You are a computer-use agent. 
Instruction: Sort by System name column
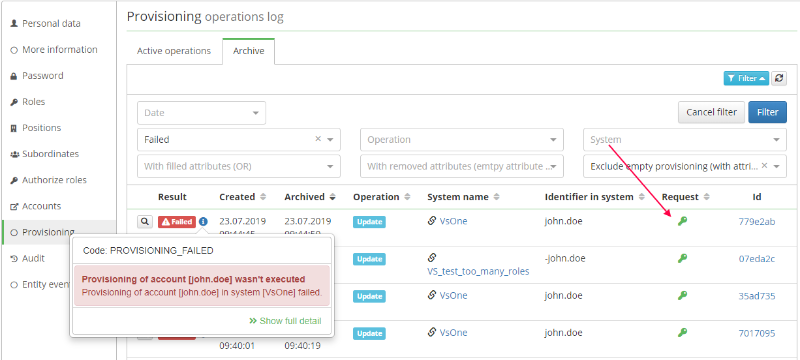click(x=463, y=197)
